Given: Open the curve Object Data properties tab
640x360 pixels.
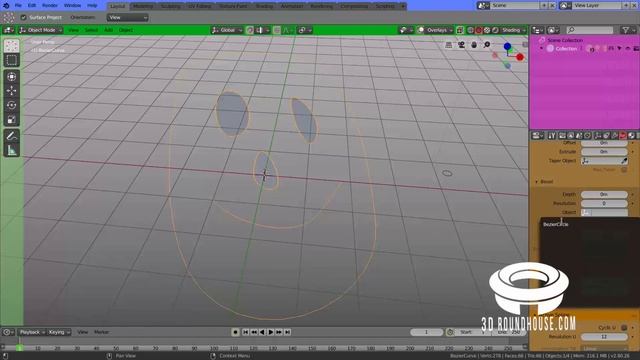Looking at the screenshot, I should 623,136.
